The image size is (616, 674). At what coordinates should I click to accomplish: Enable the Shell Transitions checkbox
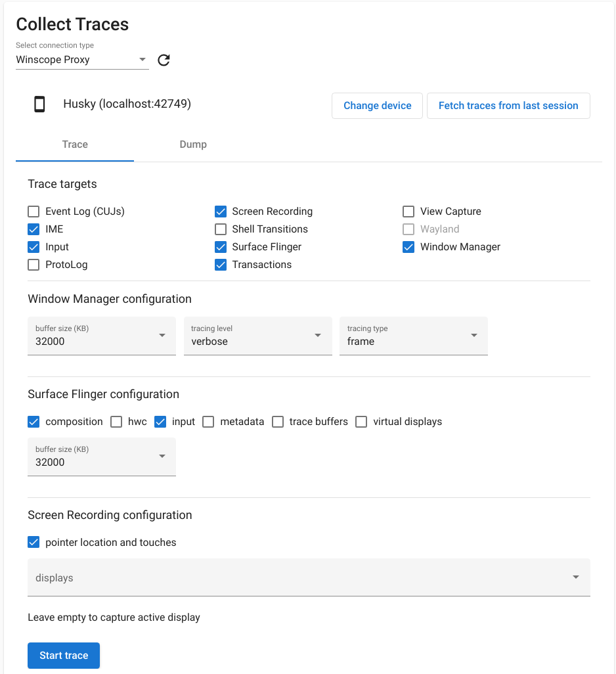(221, 229)
